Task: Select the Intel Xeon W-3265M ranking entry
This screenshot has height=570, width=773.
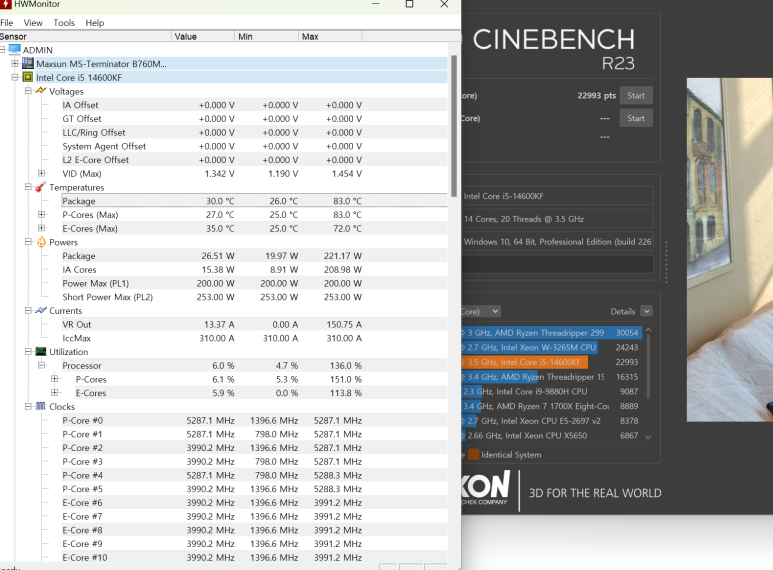Action: 551,348
